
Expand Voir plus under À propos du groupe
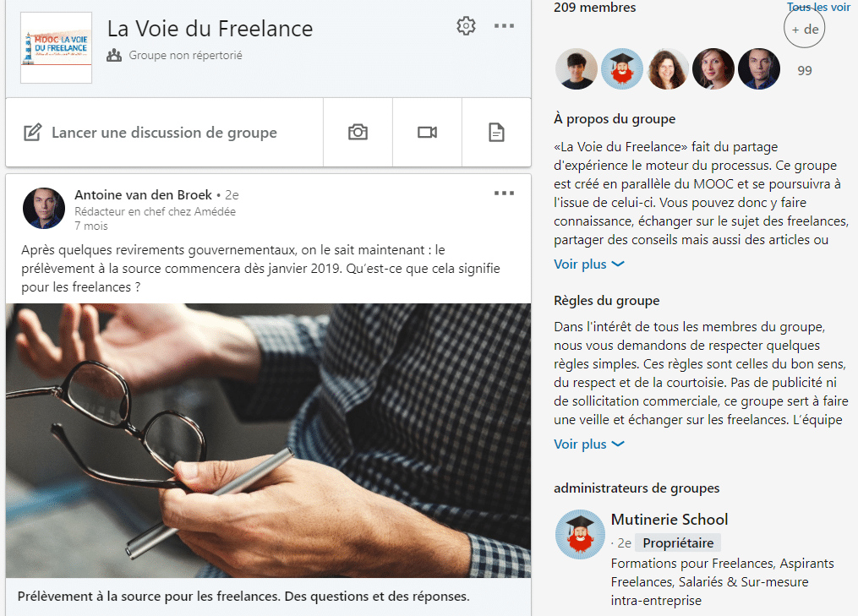[x=589, y=264]
